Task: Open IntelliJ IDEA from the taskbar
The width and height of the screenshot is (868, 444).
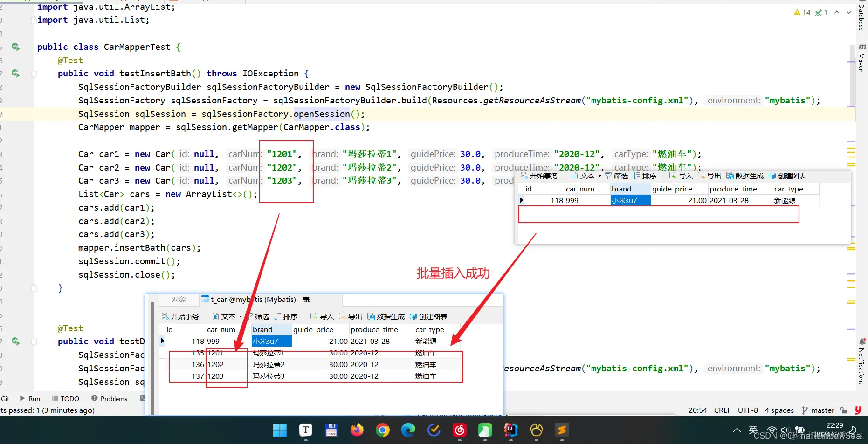Action: coord(511,430)
